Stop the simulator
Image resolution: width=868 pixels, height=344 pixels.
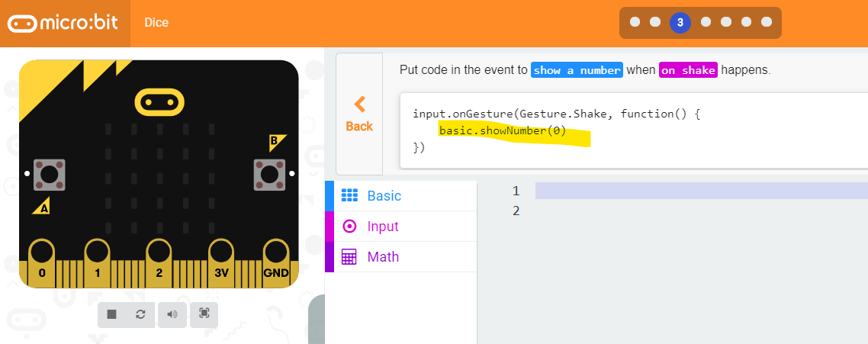[111, 315]
